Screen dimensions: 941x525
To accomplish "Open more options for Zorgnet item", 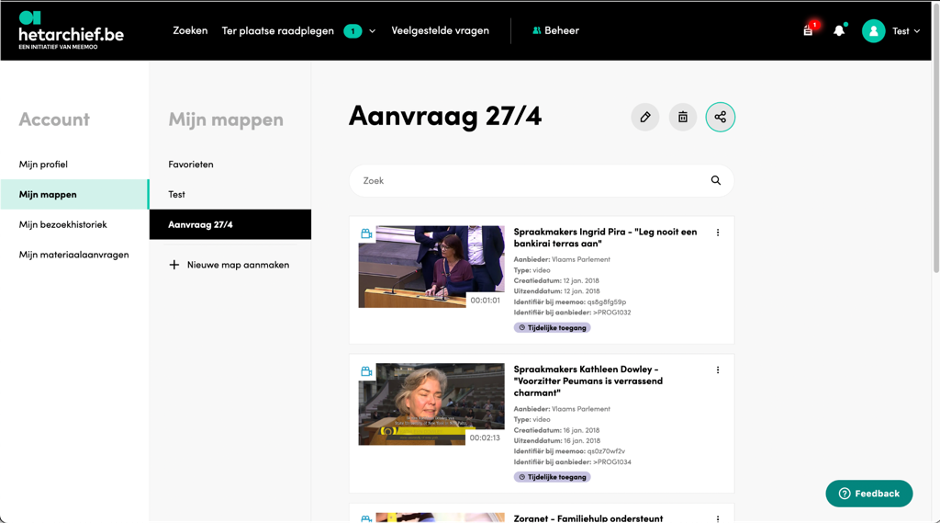I will point(718,519).
